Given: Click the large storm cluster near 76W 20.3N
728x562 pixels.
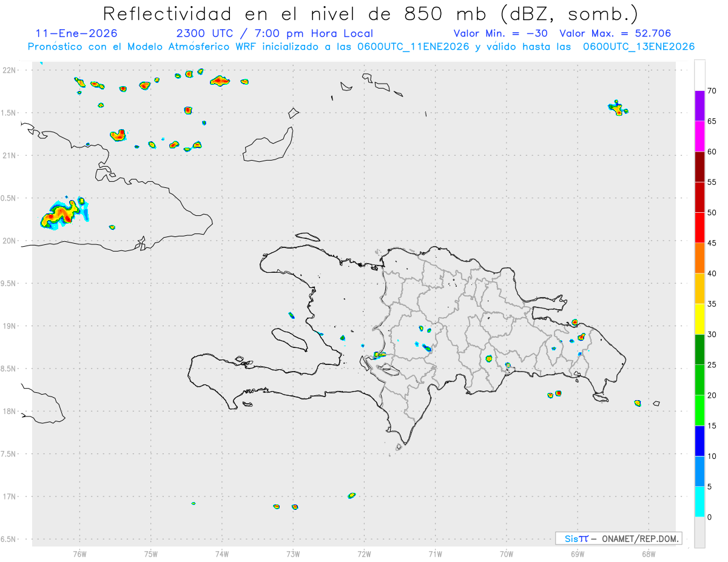Looking at the screenshot, I should pyautogui.click(x=64, y=213).
